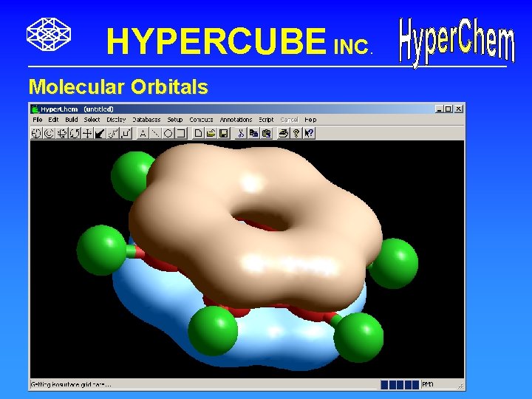
Task: Select the Zoom tool icon
Action: click(112, 133)
